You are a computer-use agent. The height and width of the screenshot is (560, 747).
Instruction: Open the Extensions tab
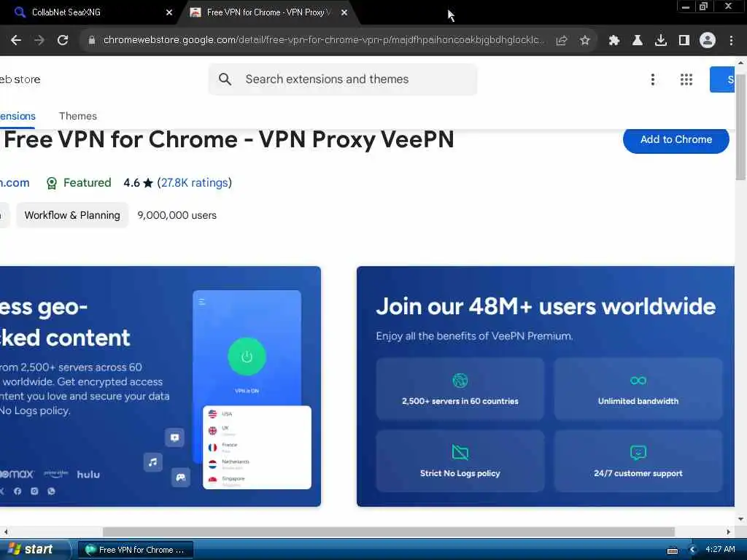(18, 116)
